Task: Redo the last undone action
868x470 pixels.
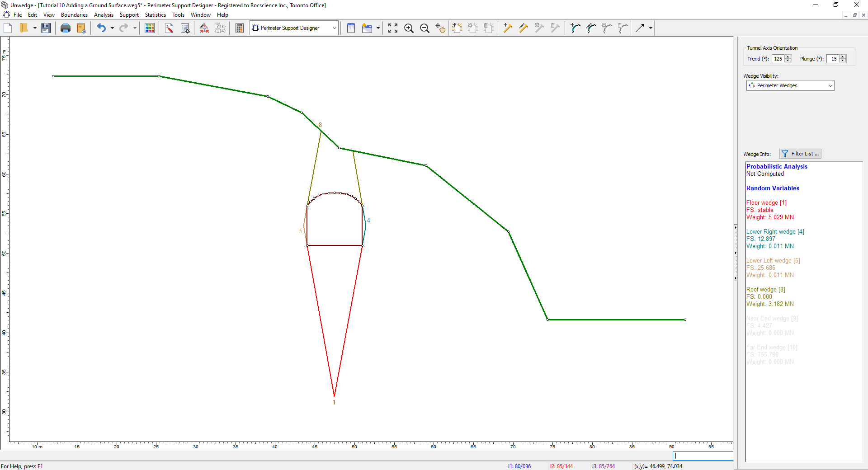Action: [x=123, y=28]
